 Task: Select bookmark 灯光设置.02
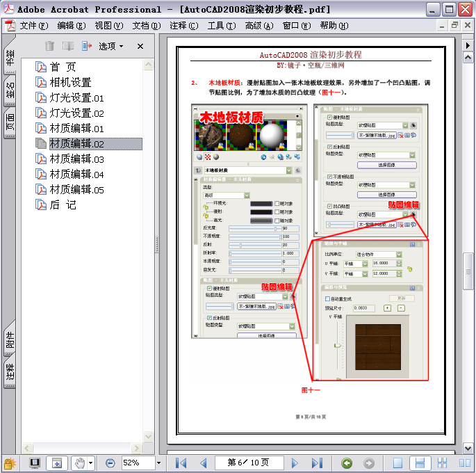coord(77,113)
